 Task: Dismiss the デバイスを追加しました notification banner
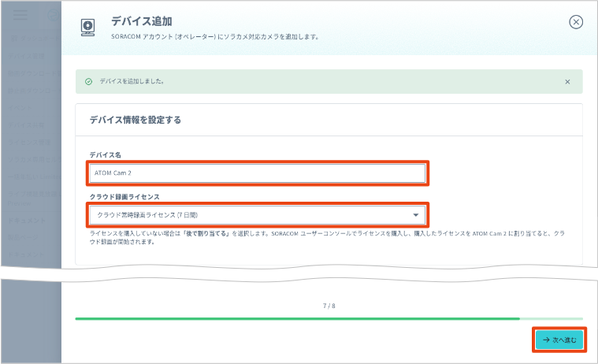(x=567, y=81)
